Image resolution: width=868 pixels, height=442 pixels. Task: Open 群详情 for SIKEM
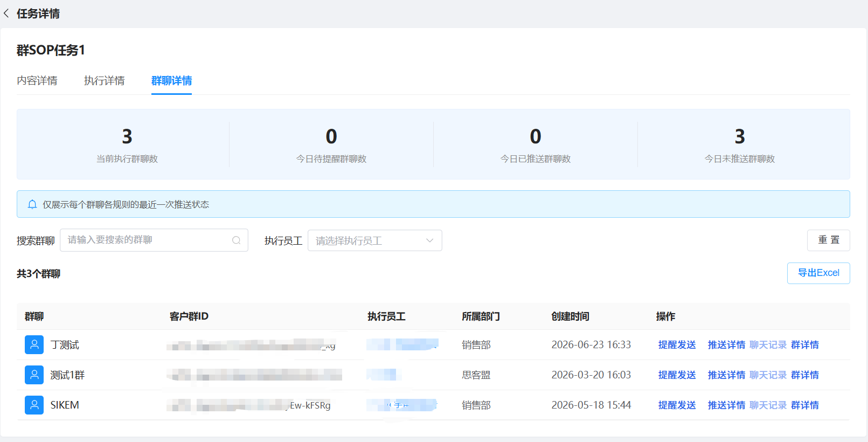point(805,405)
